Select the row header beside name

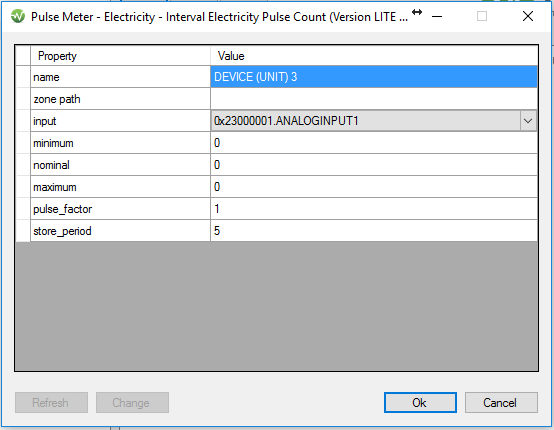[23, 77]
